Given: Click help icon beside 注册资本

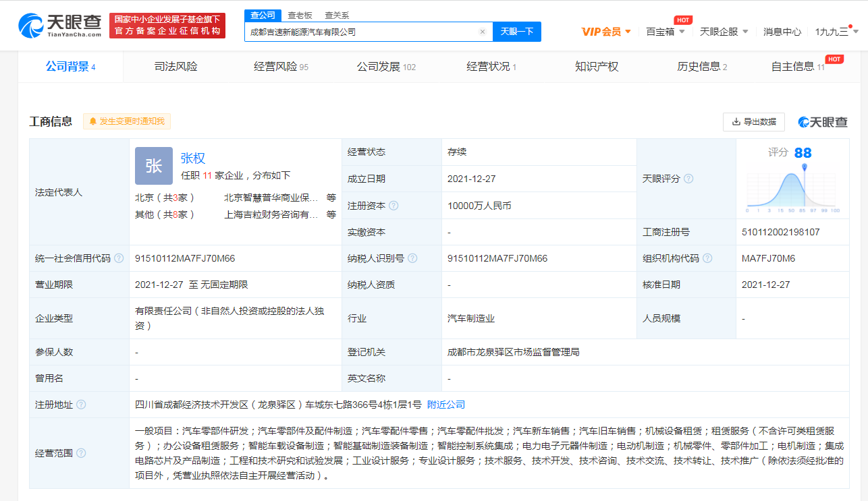Looking at the screenshot, I should click(x=394, y=206).
